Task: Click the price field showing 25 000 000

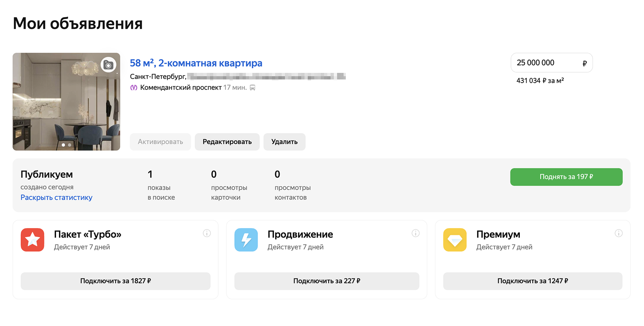Action: (552, 62)
